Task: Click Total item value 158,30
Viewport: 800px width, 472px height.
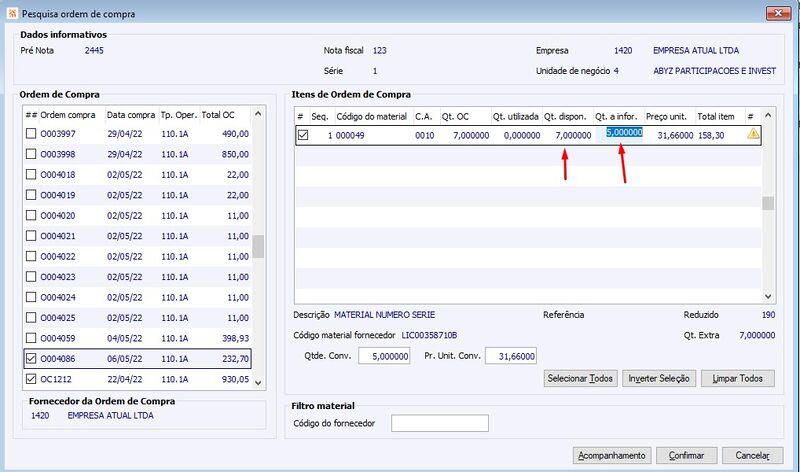Action: click(711, 135)
